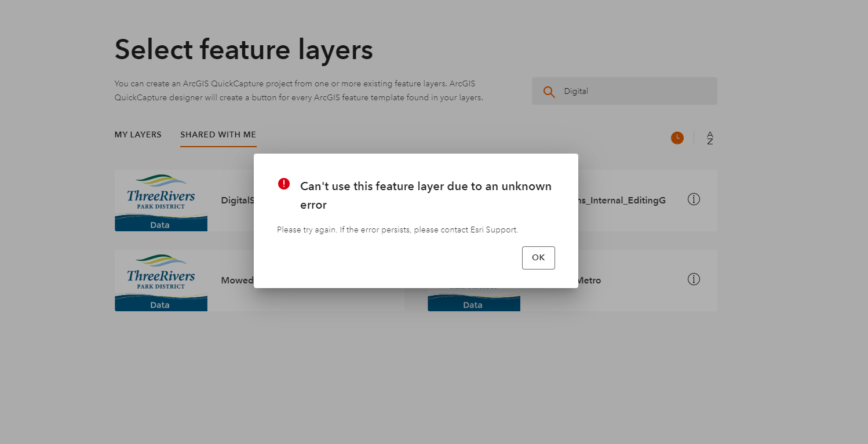This screenshot has height=444, width=868.
Task: Click the "Can't use this feature layer" error title
Action: [426, 195]
